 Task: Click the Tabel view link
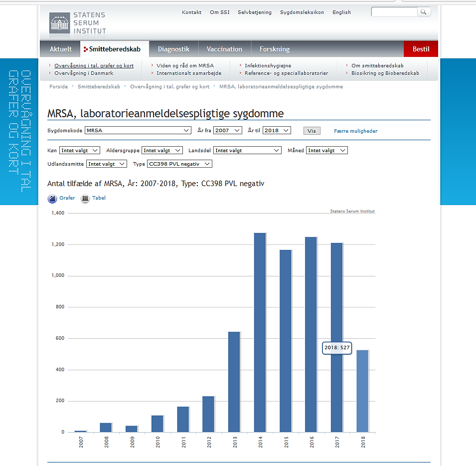[99, 198]
